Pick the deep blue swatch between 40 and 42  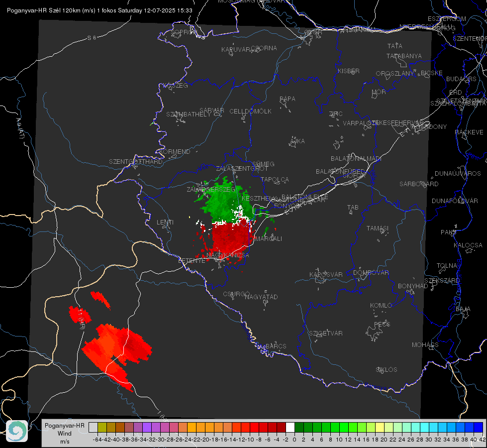pyautogui.click(x=479, y=427)
